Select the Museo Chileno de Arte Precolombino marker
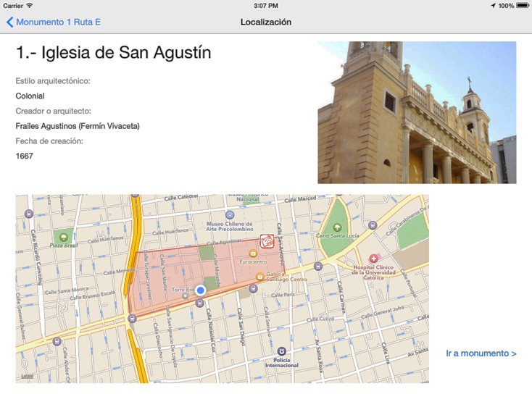 (230, 215)
